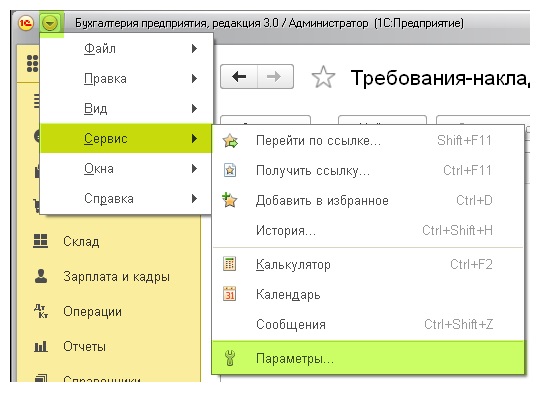The height and width of the screenshot is (396, 552).
Task: Open Калькулятор from the menu
Action: (x=368, y=264)
